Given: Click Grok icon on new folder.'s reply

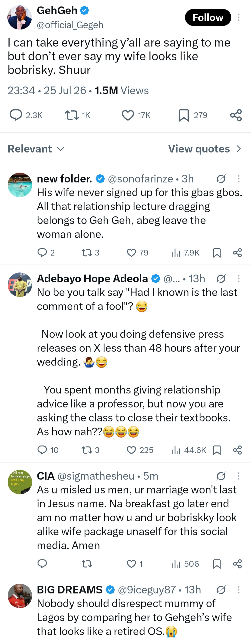Looking at the screenshot, I should coord(221,179).
